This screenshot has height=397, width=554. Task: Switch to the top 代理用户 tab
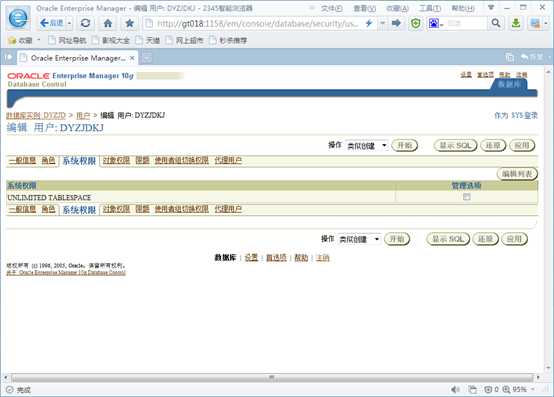click(228, 160)
